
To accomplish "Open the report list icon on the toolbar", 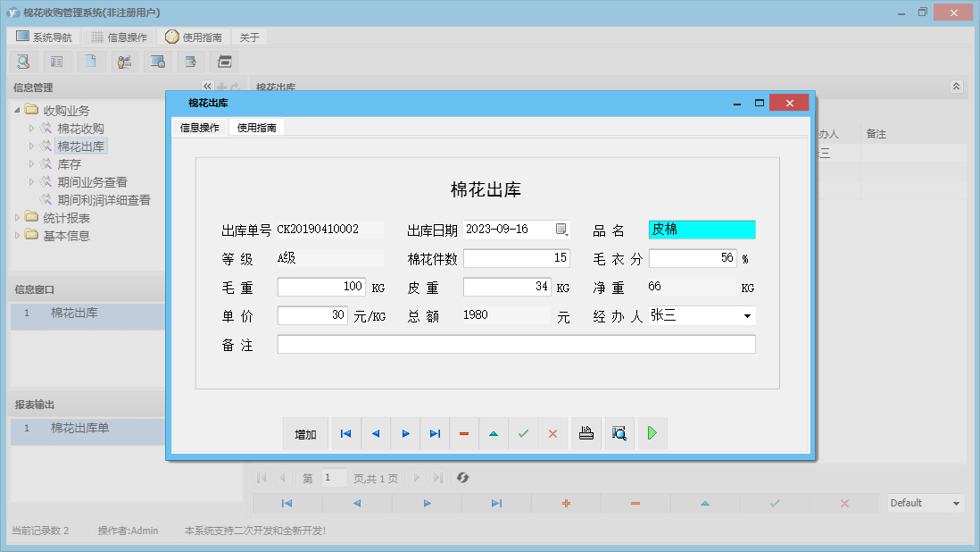I will pos(57,62).
